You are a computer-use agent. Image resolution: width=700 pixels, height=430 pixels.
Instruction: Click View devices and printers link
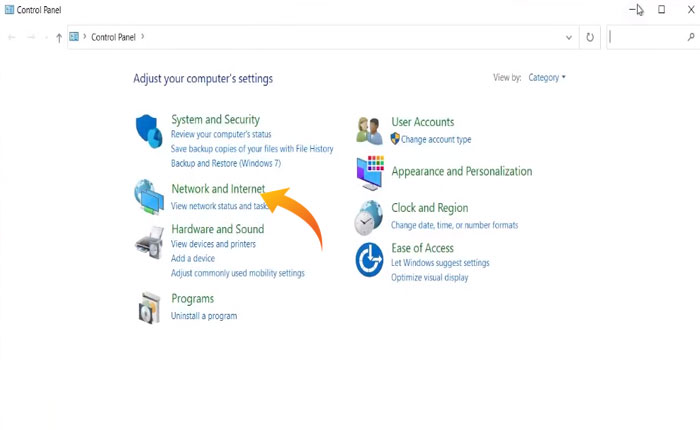[x=213, y=244]
